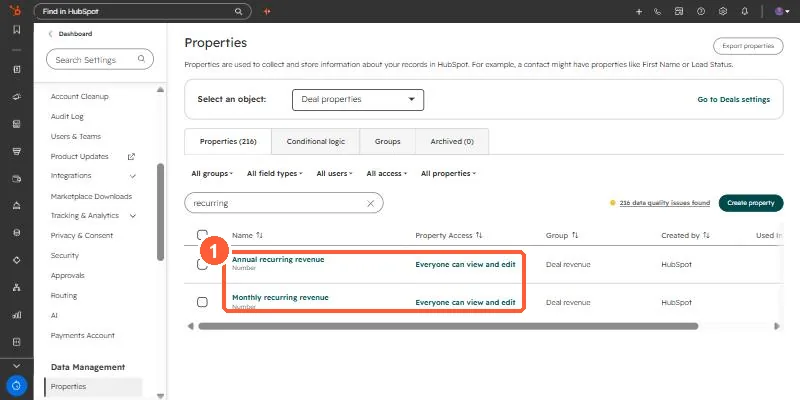The height and width of the screenshot is (400, 800).
Task: Open 216 data quality issues found link
Action: (x=665, y=203)
